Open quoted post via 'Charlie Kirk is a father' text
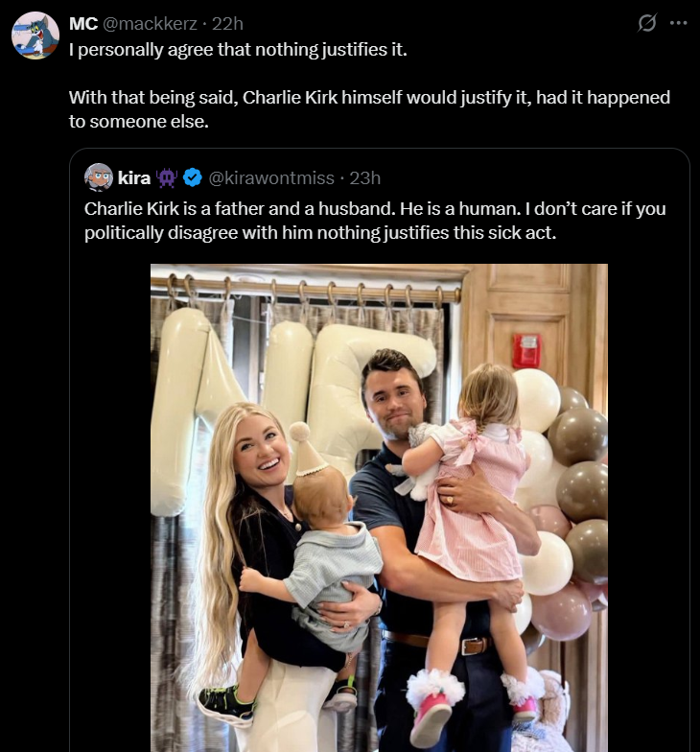 click(x=374, y=209)
